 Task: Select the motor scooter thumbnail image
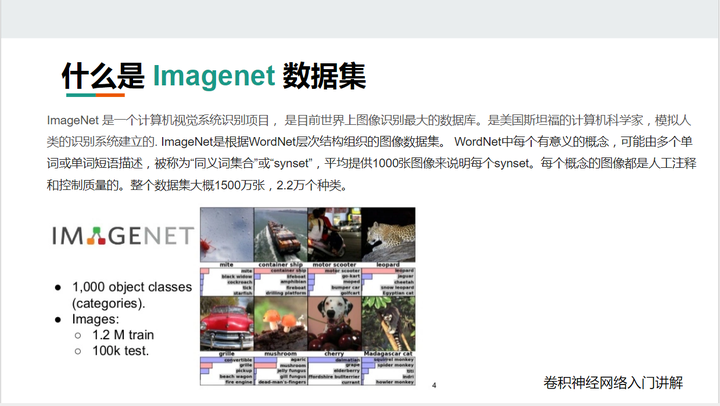[334, 235]
